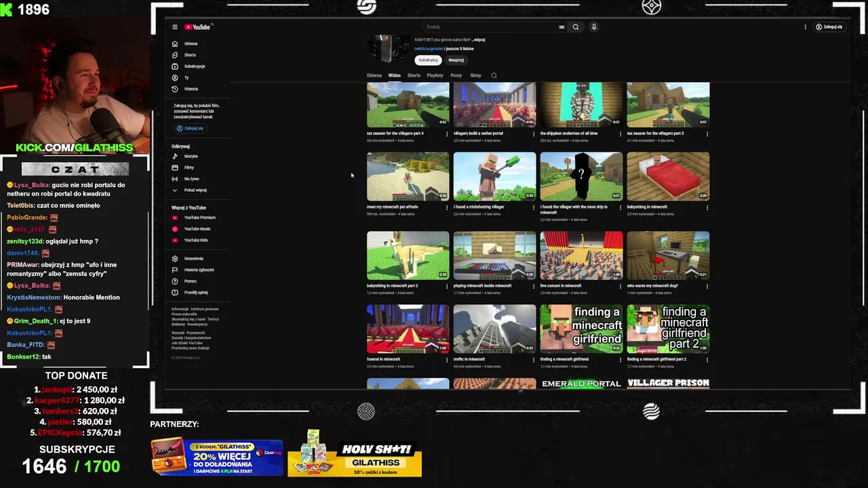868x488 pixels.
Task: Click Zaloguj się in top right
Action: coord(829,27)
